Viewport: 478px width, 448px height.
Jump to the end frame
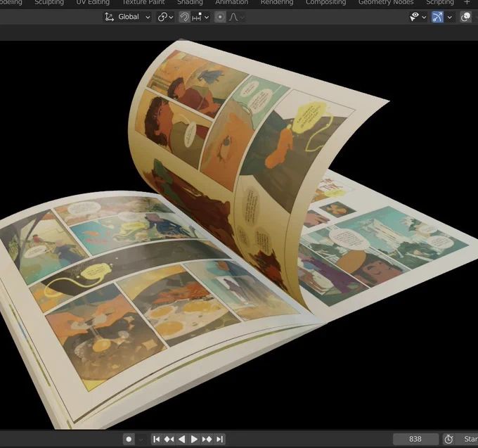pos(219,439)
